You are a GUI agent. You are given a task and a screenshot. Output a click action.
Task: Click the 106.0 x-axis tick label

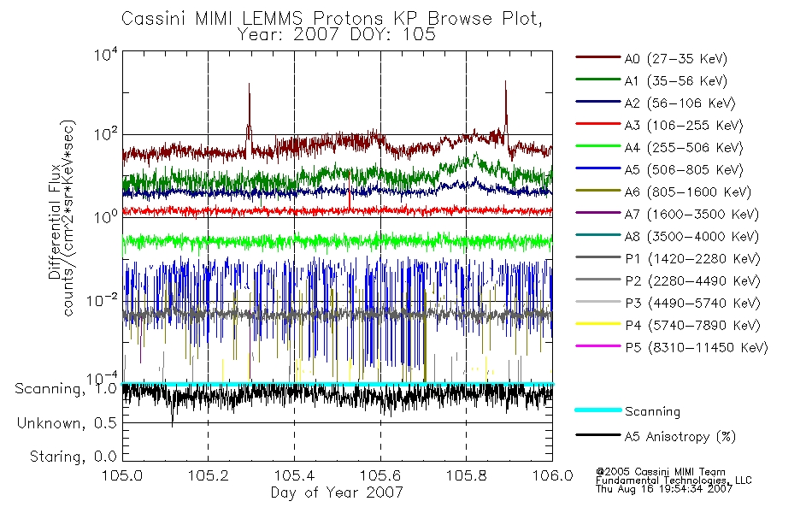[552, 475]
